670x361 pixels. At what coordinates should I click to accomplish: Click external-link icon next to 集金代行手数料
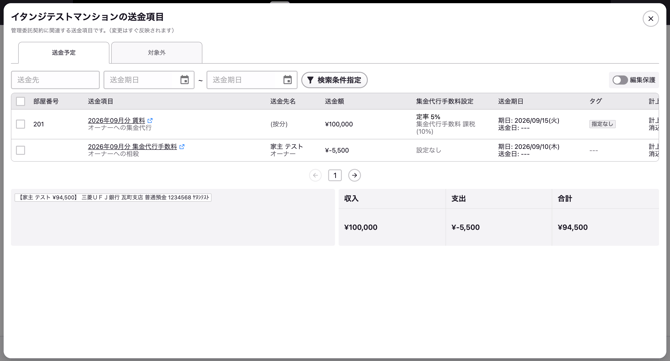pos(182,147)
